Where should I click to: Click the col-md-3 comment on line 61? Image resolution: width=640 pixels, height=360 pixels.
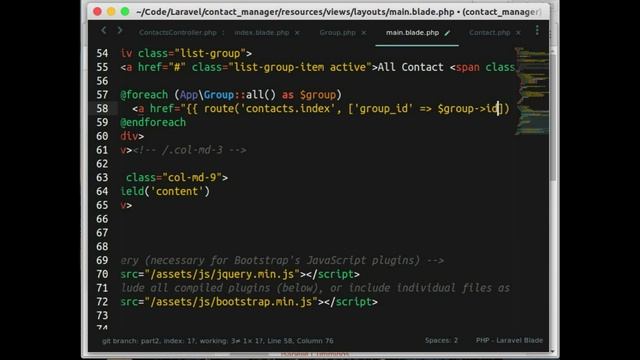(x=189, y=150)
